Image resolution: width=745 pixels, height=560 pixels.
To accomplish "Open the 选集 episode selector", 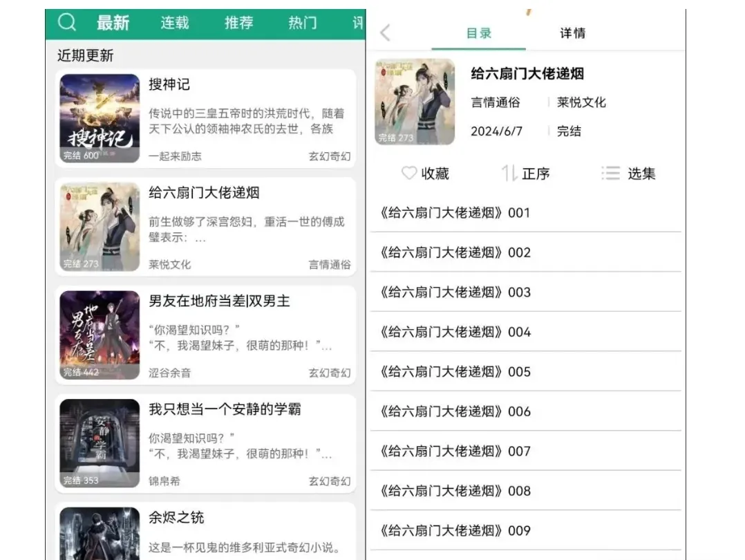I will (628, 174).
